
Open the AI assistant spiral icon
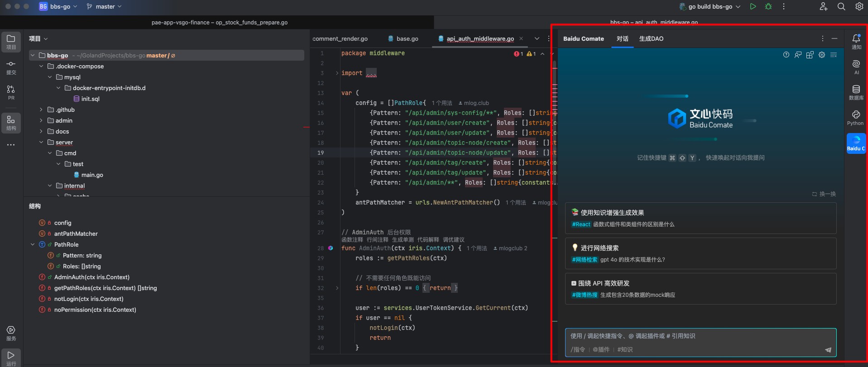point(856,67)
